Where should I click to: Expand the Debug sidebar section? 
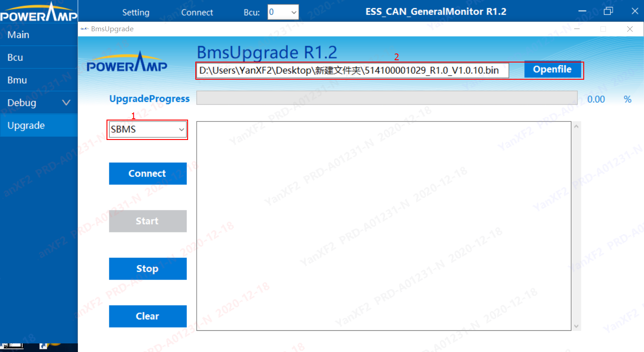click(39, 103)
